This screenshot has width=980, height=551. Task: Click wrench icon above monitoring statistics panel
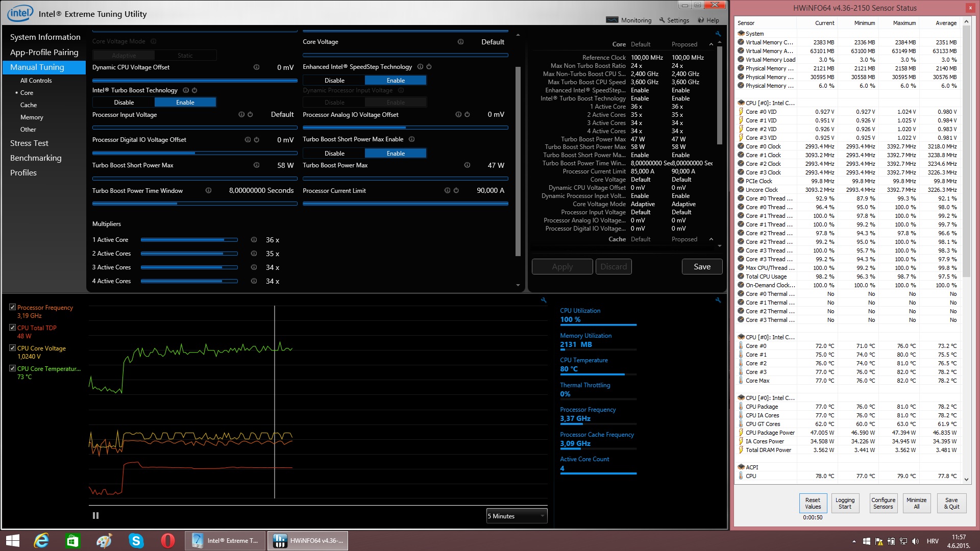[718, 300]
